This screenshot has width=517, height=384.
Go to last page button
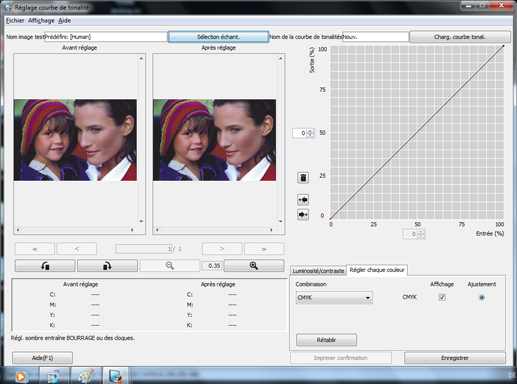264,249
